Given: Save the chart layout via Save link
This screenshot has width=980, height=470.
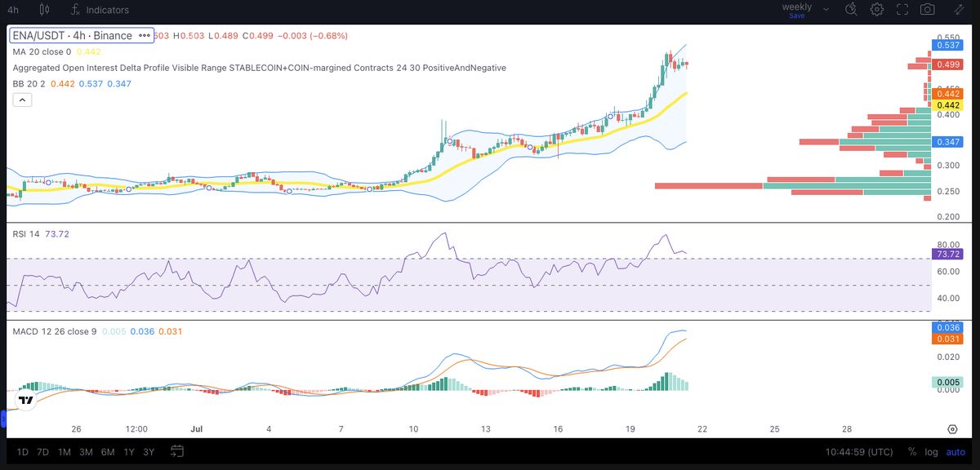Looking at the screenshot, I should (797, 16).
